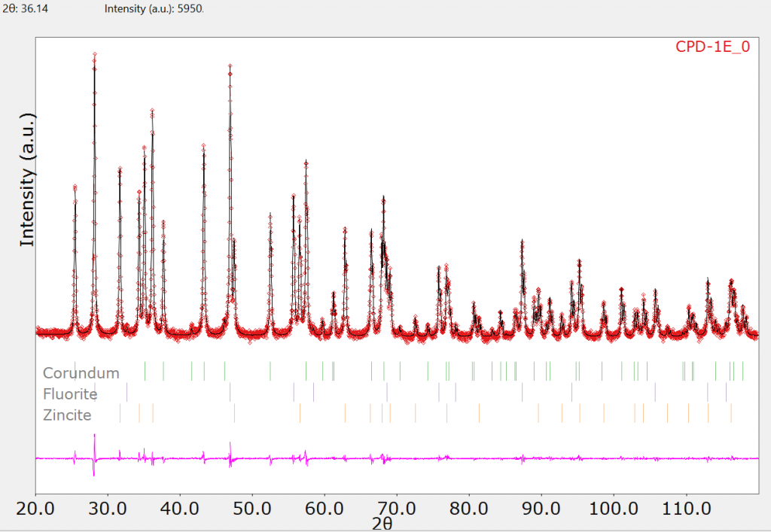Click the leftmost orange Zincite reflection marker
The width and height of the screenshot is (771, 532).
click(x=120, y=413)
